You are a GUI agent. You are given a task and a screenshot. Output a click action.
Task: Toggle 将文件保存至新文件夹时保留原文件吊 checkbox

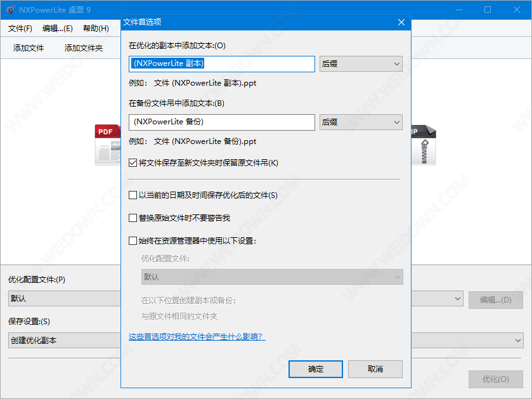[133, 163]
